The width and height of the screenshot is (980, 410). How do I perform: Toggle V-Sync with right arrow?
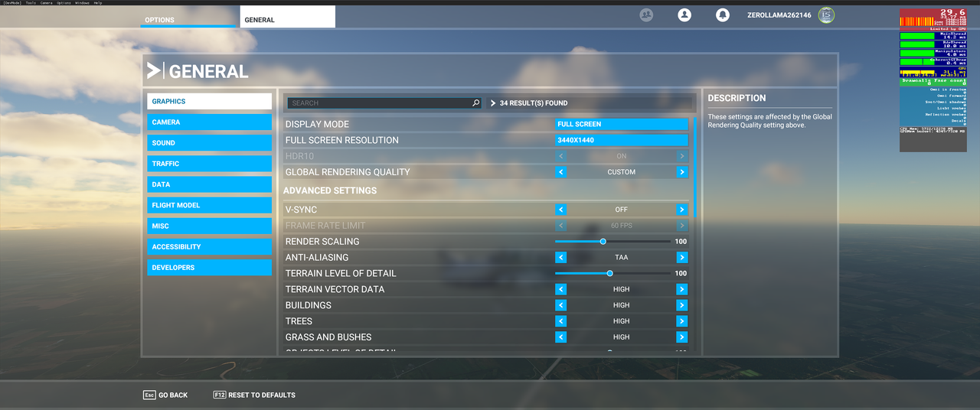pos(682,210)
